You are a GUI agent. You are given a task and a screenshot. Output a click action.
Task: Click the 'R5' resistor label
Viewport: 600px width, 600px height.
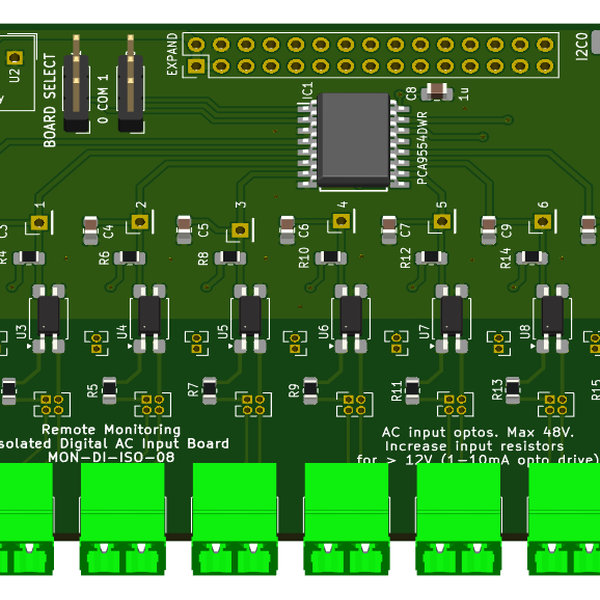click(x=92, y=391)
